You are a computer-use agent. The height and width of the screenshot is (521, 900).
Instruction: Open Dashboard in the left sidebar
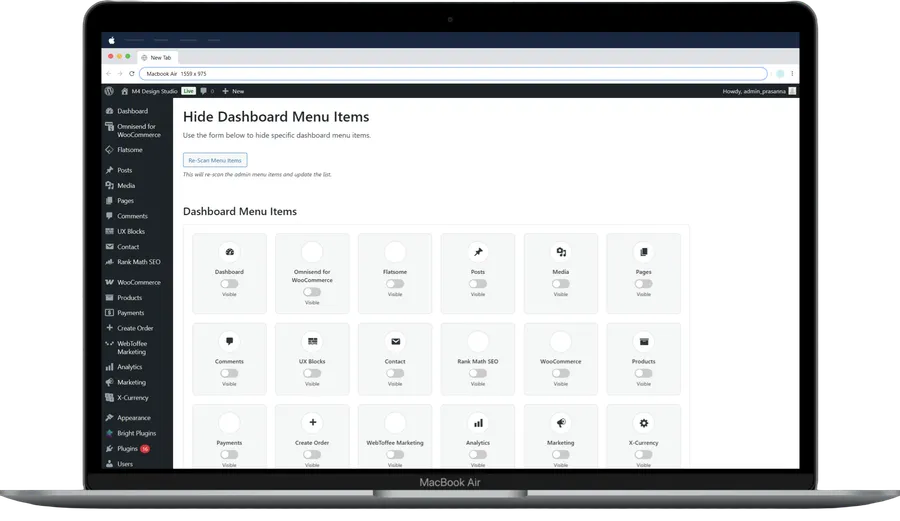133,111
